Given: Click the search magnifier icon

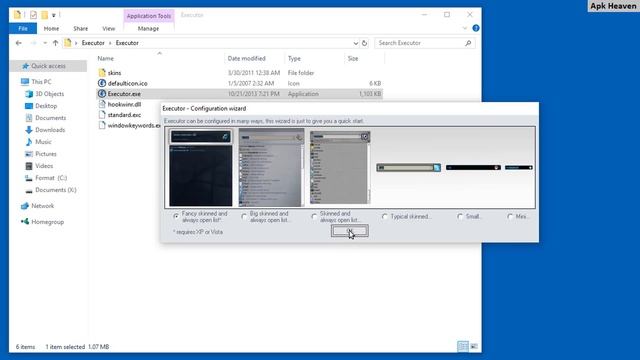Looking at the screenshot, I should coord(468,43).
